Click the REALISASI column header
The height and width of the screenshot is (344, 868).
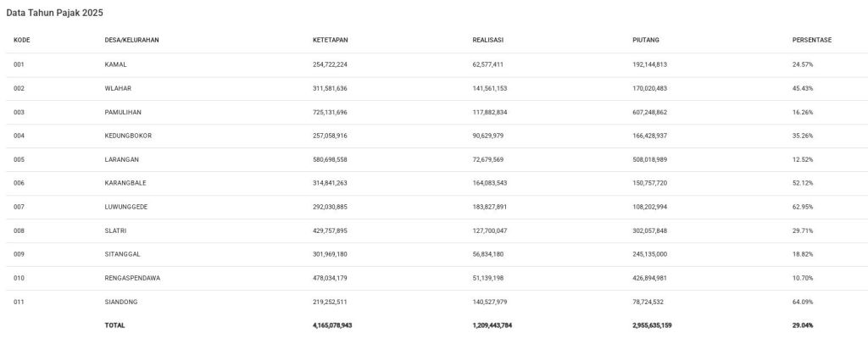(x=488, y=41)
